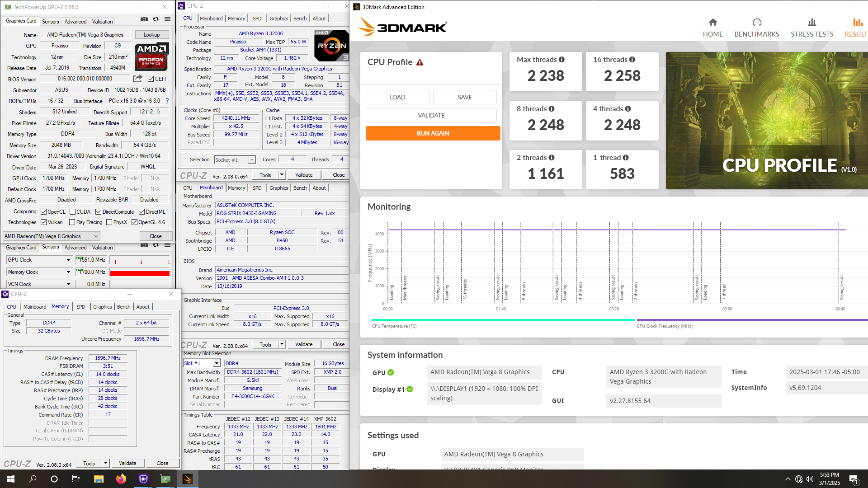Click info icon next to 8 threads
The width and height of the screenshot is (868, 488).
click(x=552, y=109)
